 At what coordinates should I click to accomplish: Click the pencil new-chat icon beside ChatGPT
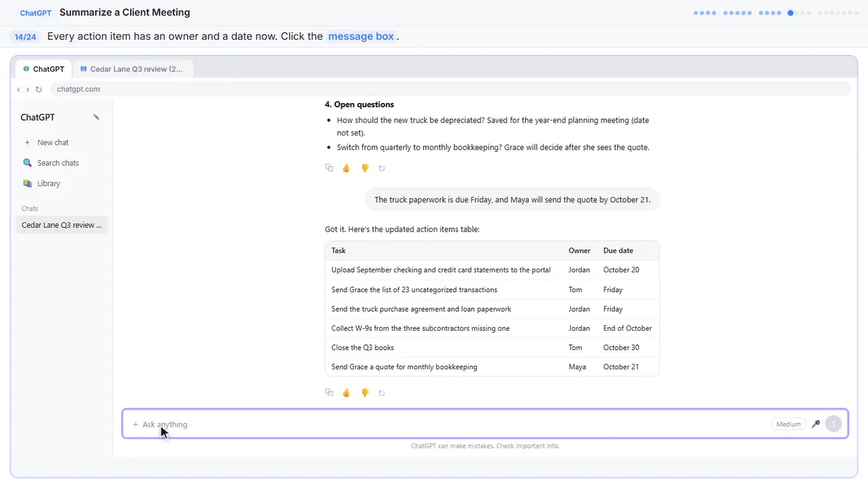pyautogui.click(x=96, y=117)
